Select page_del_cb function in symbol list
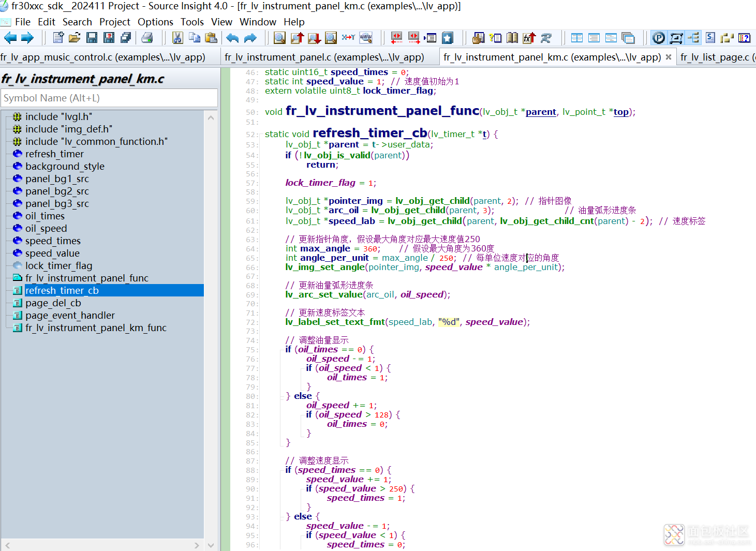This screenshot has width=756, height=551. tap(53, 303)
